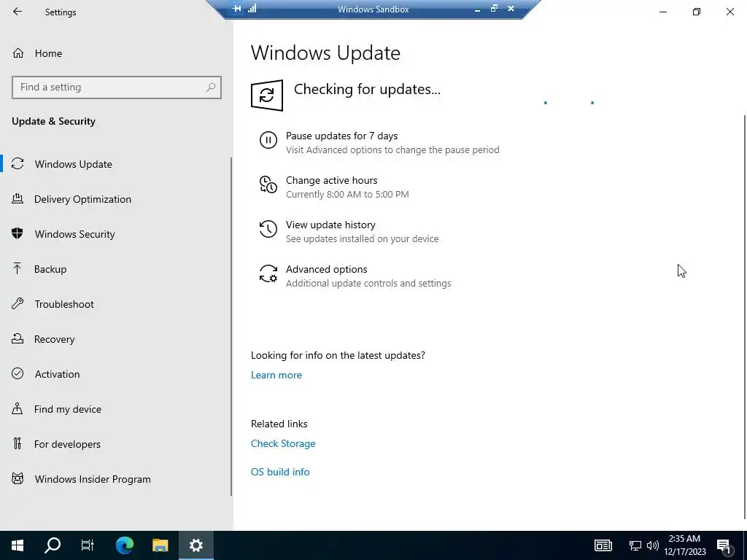Click the Windows Security shield icon
This screenshot has width=747, height=560.
pyautogui.click(x=18, y=233)
